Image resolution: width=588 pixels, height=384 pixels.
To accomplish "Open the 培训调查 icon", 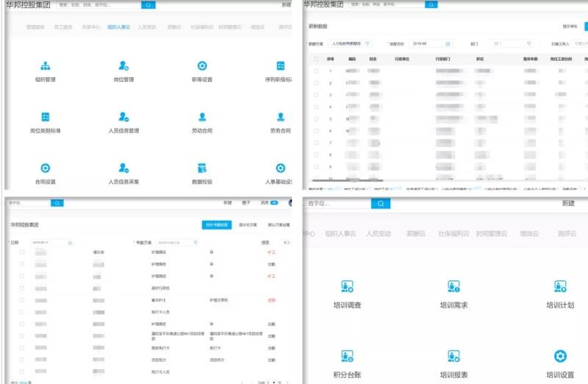I will (x=347, y=286).
